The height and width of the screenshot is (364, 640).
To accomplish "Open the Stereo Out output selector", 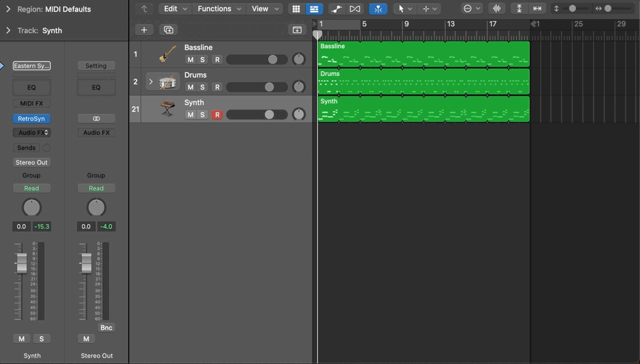I will (x=32, y=163).
